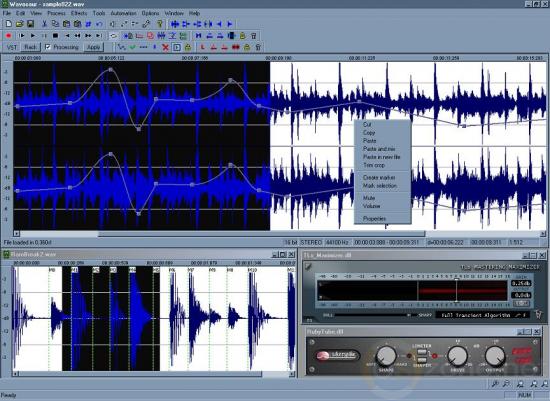Screen dimensions: 550x401
Task: Open the Options menu
Action: [x=150, y=13]
